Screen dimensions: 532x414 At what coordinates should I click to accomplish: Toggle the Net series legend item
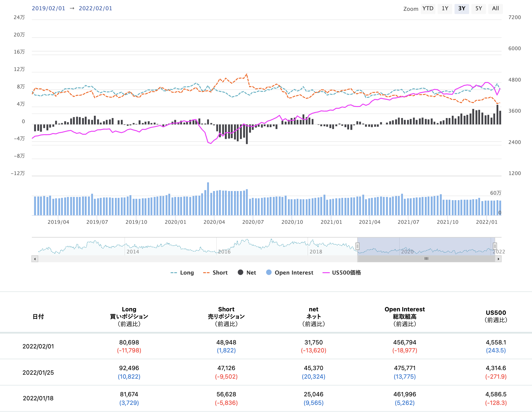[247, 273]
